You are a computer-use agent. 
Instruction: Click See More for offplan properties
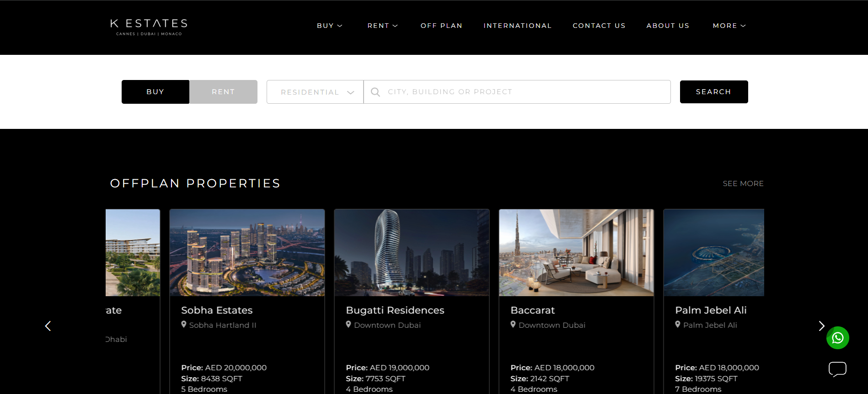coord(743,183)
